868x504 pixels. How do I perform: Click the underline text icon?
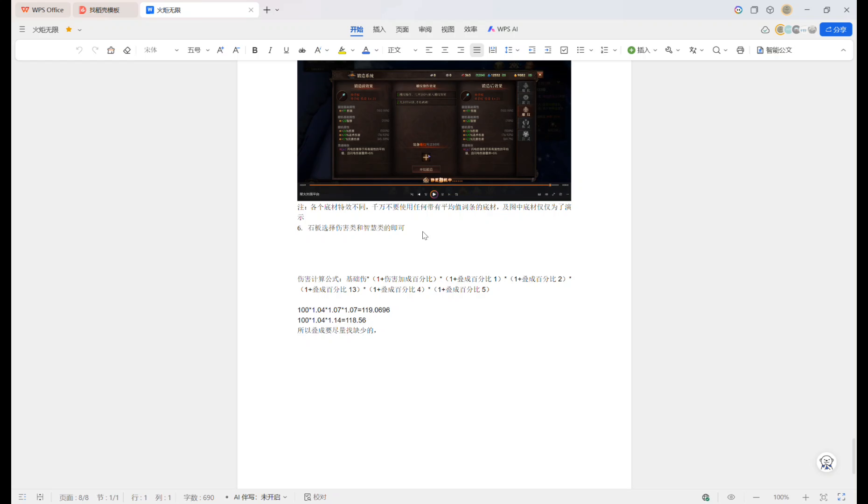tap(286, 50)
